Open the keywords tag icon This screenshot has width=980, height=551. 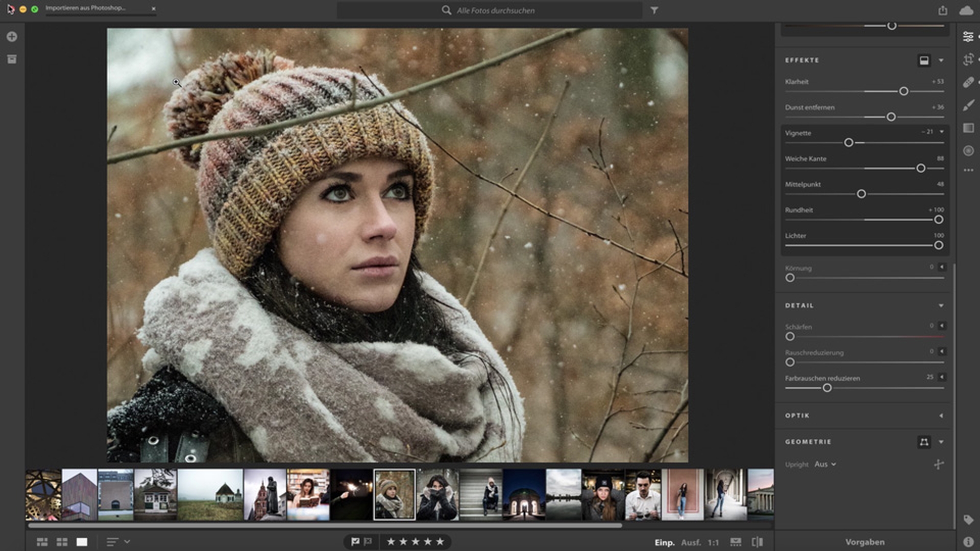[968, 520]
